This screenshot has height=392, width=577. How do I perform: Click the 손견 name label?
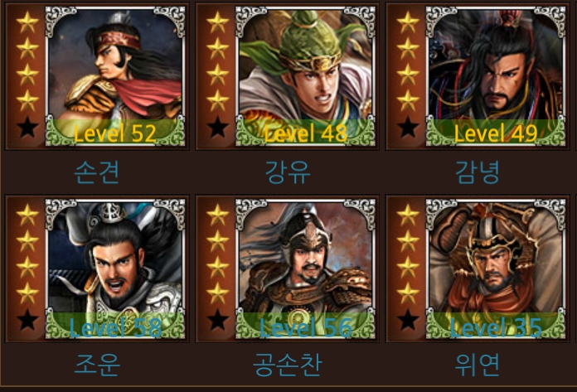(x=97, y=172)
